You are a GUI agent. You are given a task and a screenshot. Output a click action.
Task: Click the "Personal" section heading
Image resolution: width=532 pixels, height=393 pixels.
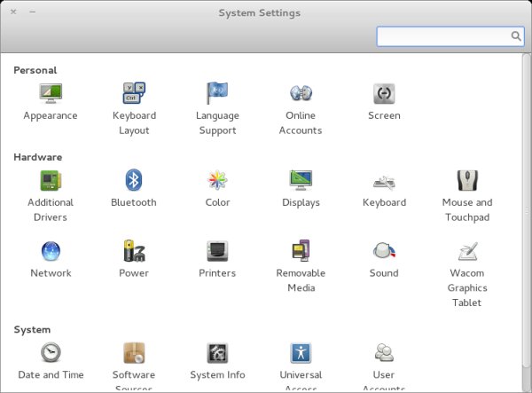tap(35, 70)
